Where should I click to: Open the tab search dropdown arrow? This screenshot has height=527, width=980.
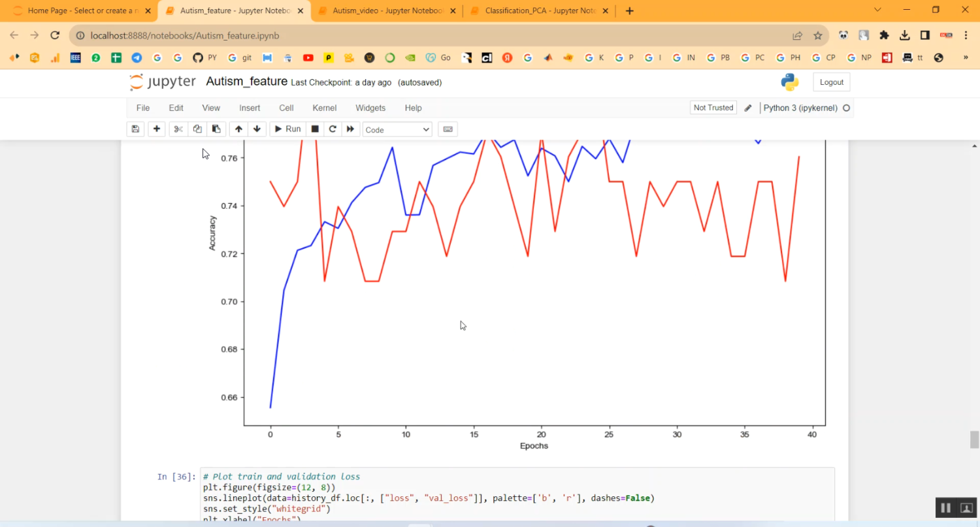tap(877, 10)
